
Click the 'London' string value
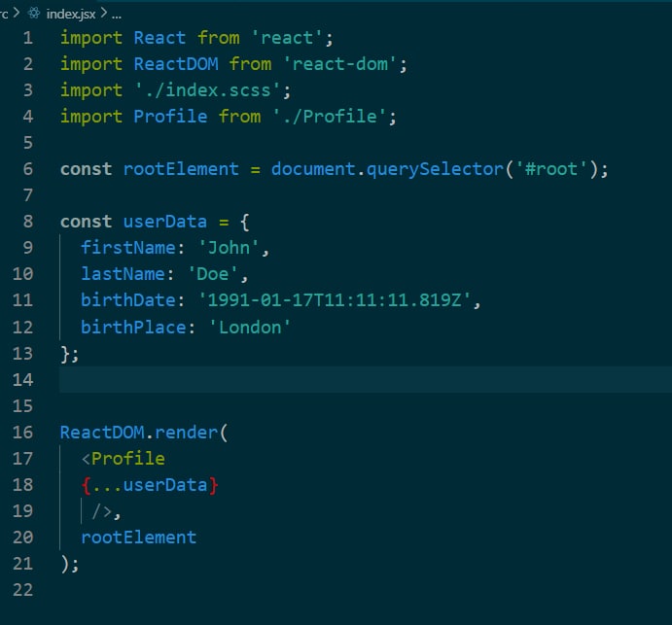[x=249, y=328]
